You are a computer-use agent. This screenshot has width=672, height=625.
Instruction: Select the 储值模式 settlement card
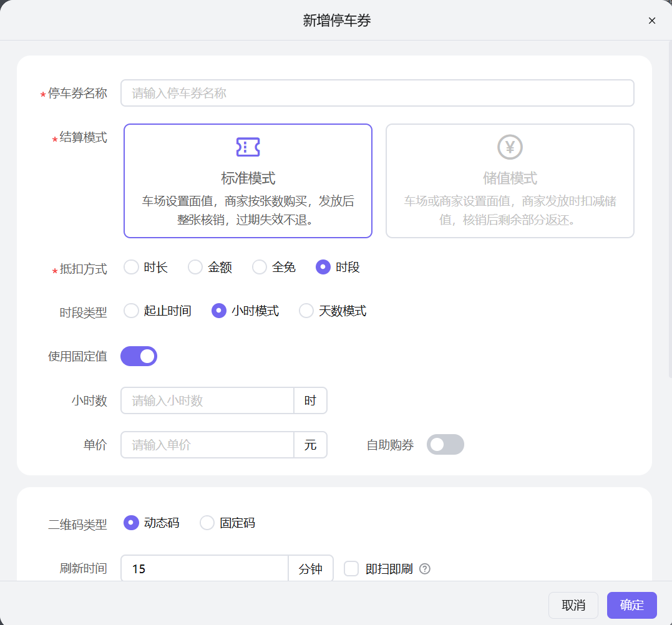(510, 181)
